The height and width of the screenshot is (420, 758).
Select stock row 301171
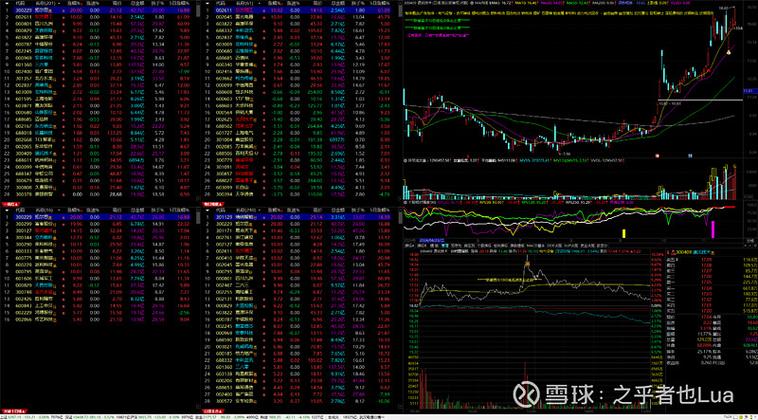click(x=299, y=231)
